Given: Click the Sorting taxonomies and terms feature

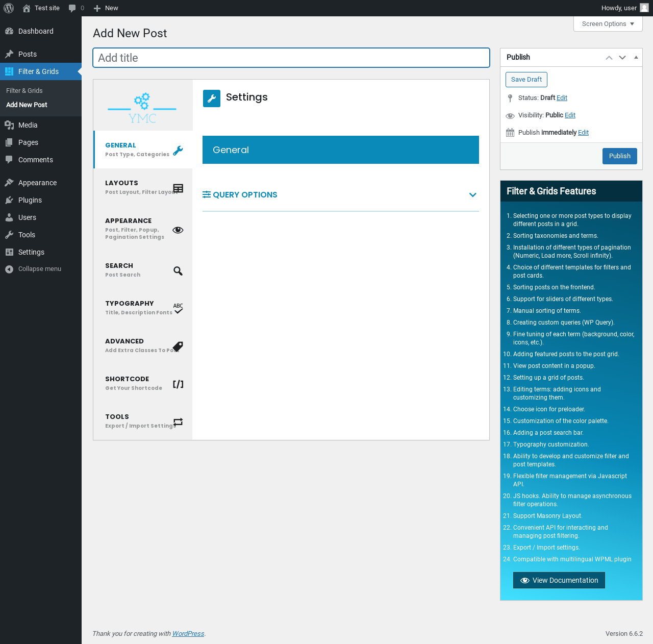Looking at the screenshot, I should click(x=556, y=236).
